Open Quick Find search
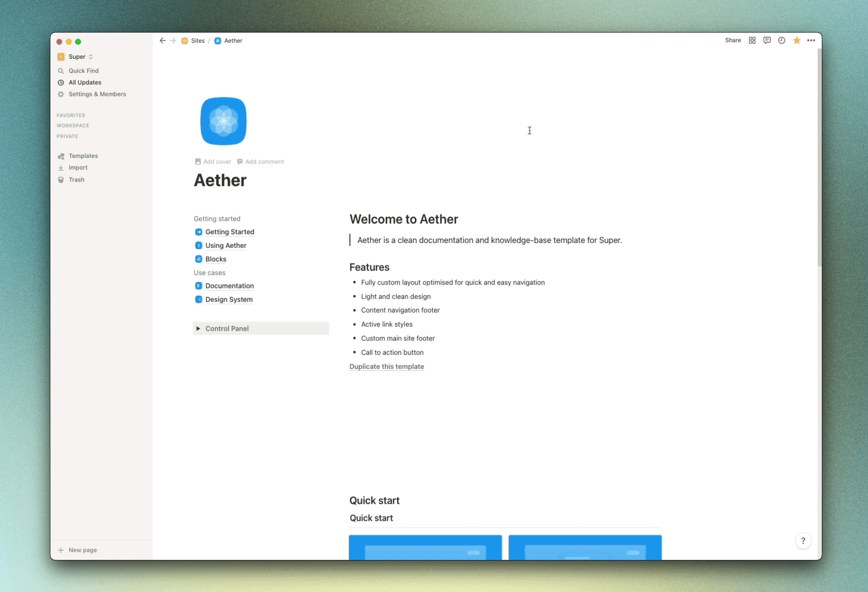Viewport: 868px width, 592px height. (x=83, y=71)
